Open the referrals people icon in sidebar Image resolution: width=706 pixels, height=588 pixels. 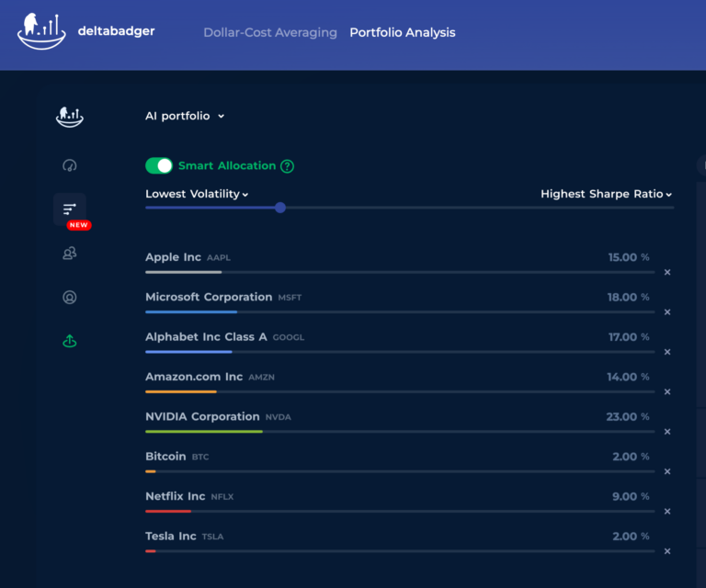coord(70,254)
